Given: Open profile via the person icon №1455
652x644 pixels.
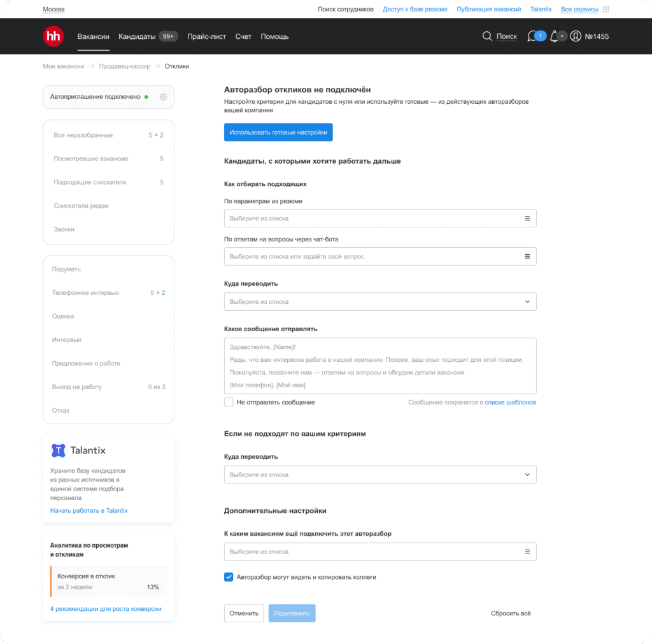Looking at the screenshot, I should 575,36.
